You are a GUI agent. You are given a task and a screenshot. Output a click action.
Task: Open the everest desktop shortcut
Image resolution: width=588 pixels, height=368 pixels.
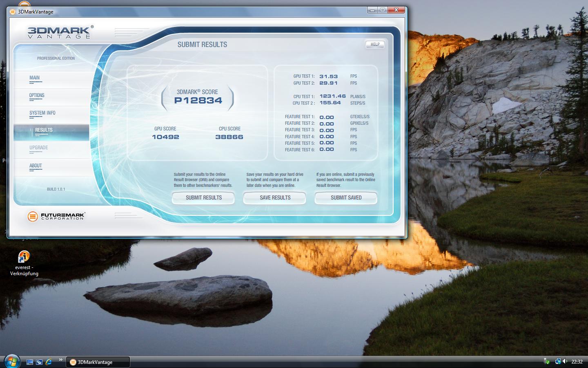pyautogui.click(x=24, y=258)
